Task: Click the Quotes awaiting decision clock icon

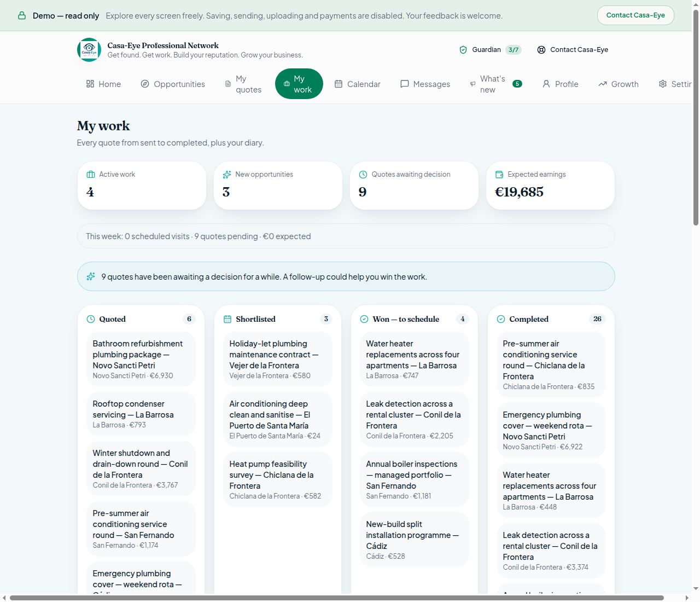Action: click(363, 175)
